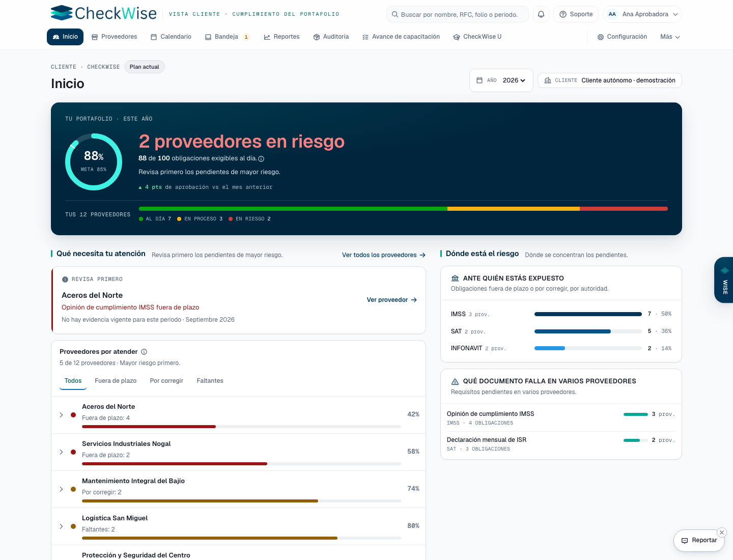Click the 88% compliance ring chart
The image size is (733, 560).
(x=94, y=162)
